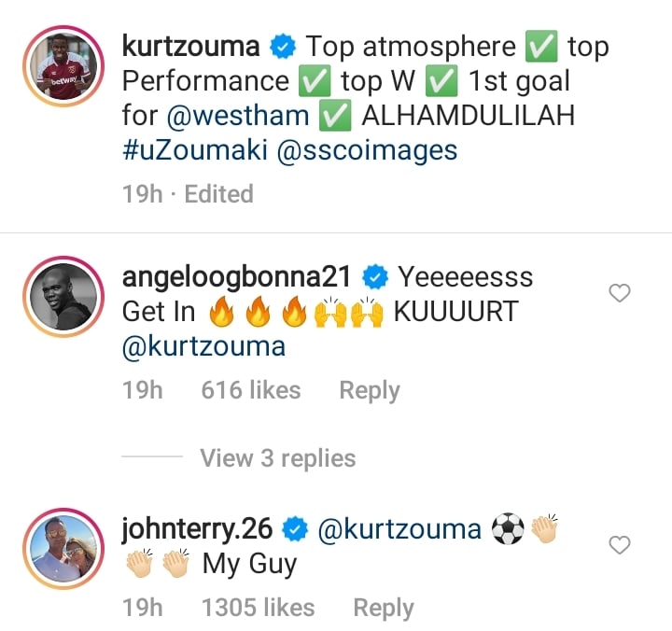This screenshot has height=631, width=672.
Task: Open the @westham mention link
Action: pyautogui.click(x=238, y=116)
